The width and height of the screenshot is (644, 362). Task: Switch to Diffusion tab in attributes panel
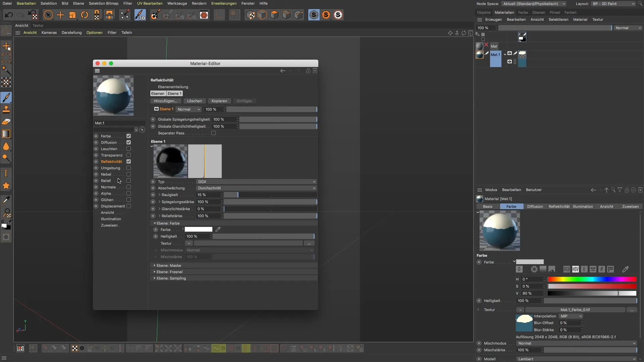click(x=535, y=206)
